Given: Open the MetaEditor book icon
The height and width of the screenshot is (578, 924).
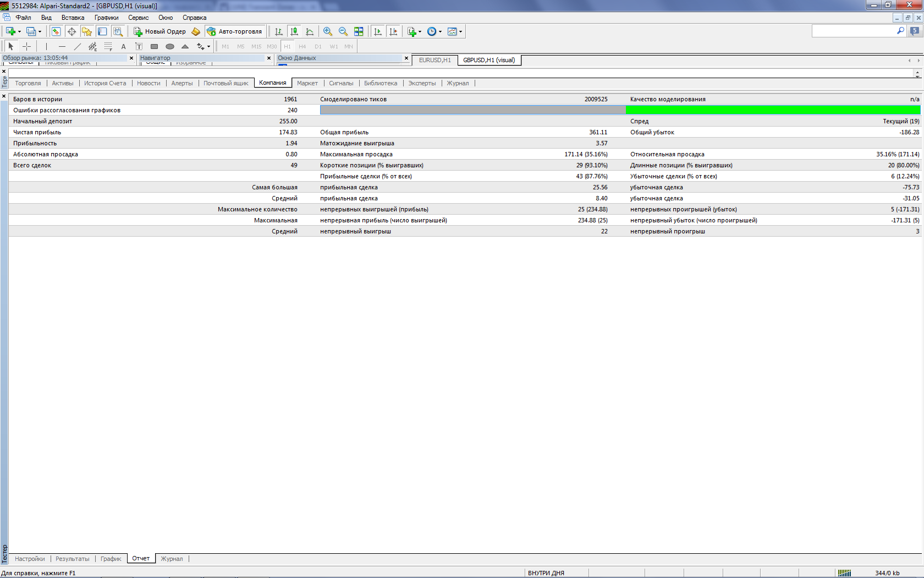Looking at the screenshot, I should (x=196, y=31).
